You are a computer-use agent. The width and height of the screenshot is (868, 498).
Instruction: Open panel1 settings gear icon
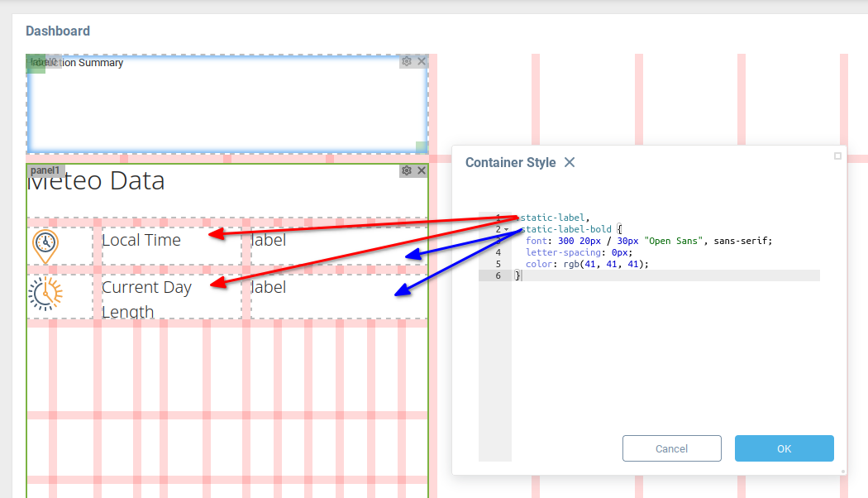click(x=407, y=170)
